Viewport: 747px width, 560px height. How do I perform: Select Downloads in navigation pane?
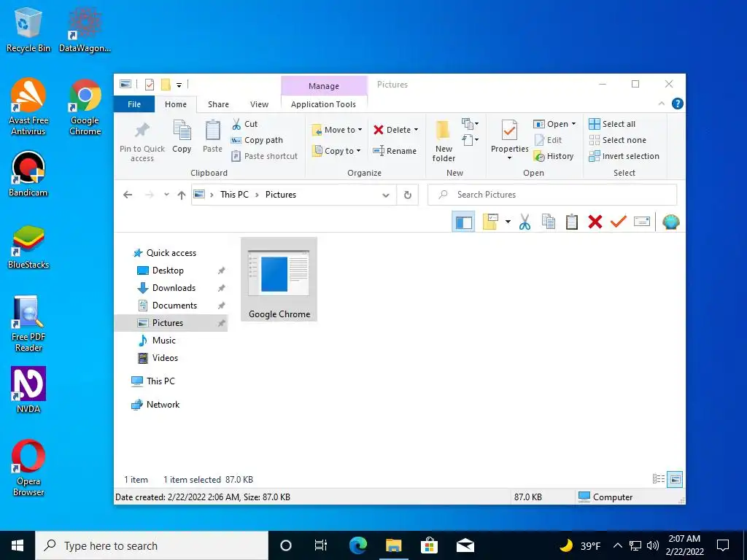(174, 288)
